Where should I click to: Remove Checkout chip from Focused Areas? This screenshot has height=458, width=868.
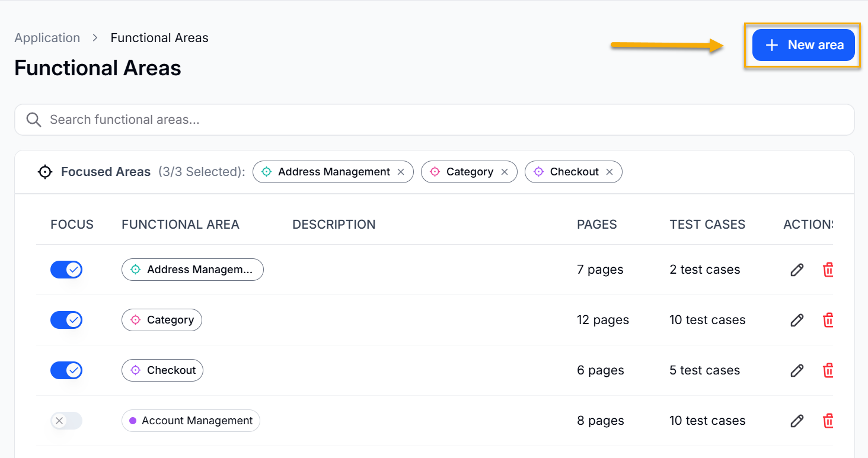tap(609, 172)
